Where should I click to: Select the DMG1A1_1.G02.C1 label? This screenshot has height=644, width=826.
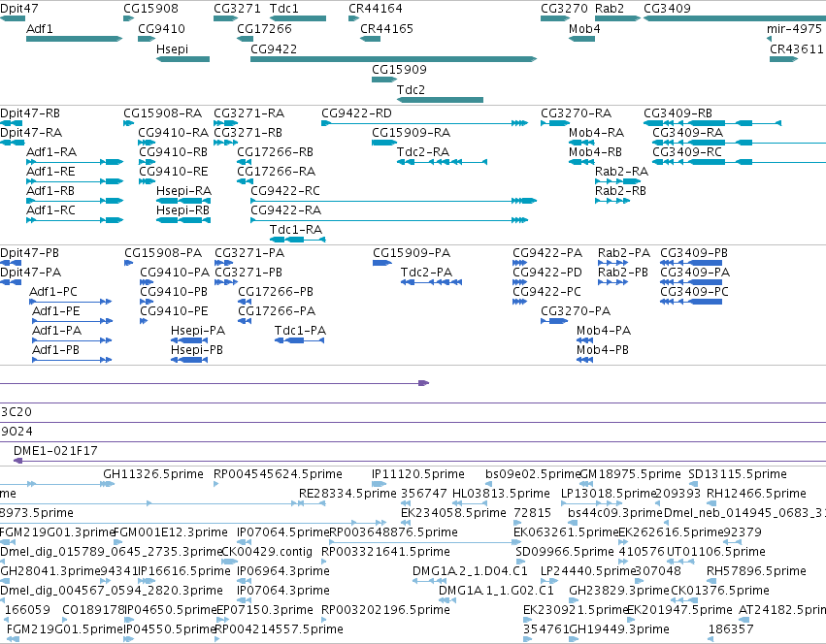click(496, 591)
